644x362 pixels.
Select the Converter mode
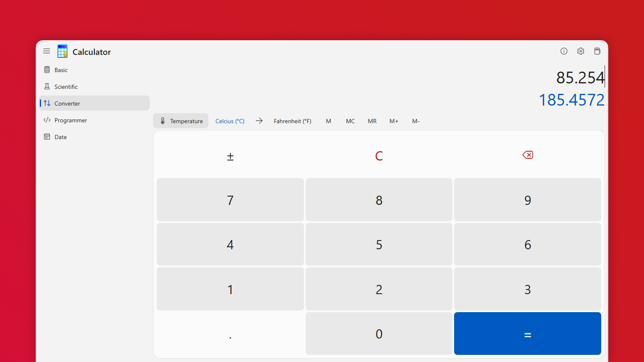click(x=95, y=103)
